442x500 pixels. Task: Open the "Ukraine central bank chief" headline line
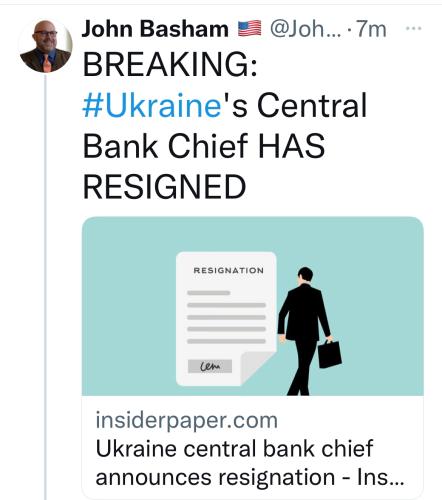(x=234, y=448)
